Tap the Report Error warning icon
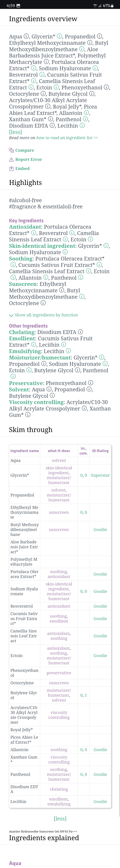This screenshot has width=120, height=868. point(11,159)
